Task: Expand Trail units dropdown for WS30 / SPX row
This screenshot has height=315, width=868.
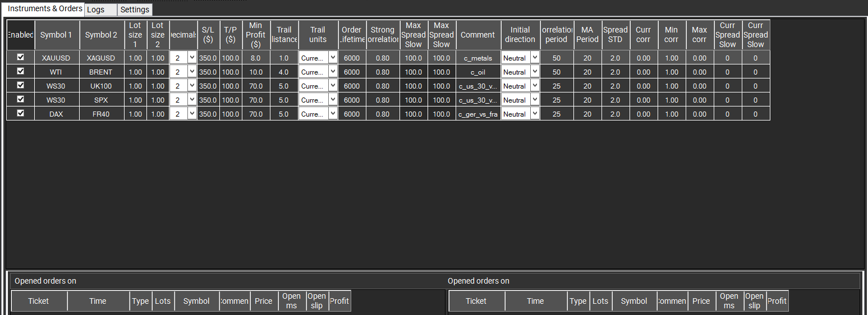Action: (332, 100)
